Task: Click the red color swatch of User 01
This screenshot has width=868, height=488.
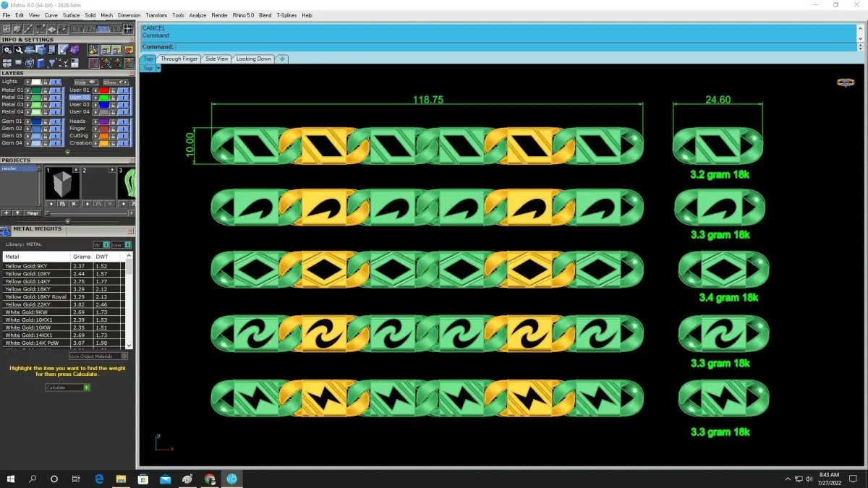Action: (x=103, y=90)
